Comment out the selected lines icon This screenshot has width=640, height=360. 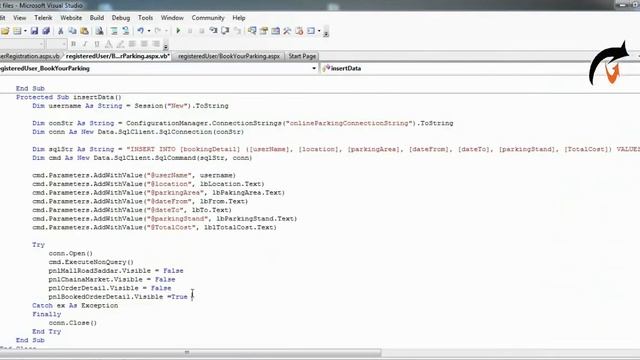click(114, 31)
